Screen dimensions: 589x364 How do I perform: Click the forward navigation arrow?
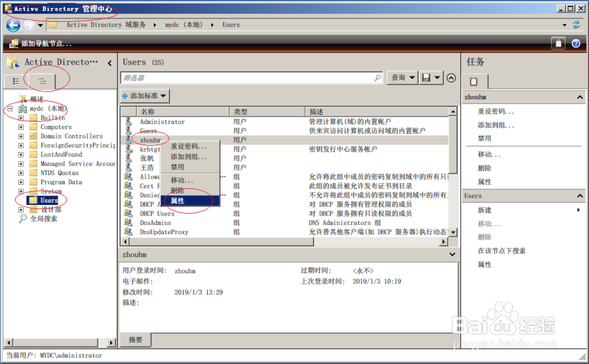29,25
